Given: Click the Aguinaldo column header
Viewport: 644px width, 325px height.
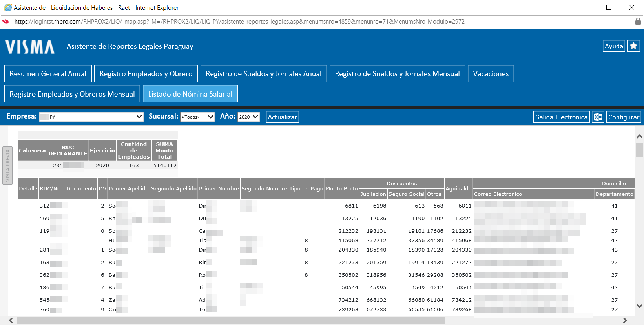Looking at the screenshot, I should pos(458,188).
